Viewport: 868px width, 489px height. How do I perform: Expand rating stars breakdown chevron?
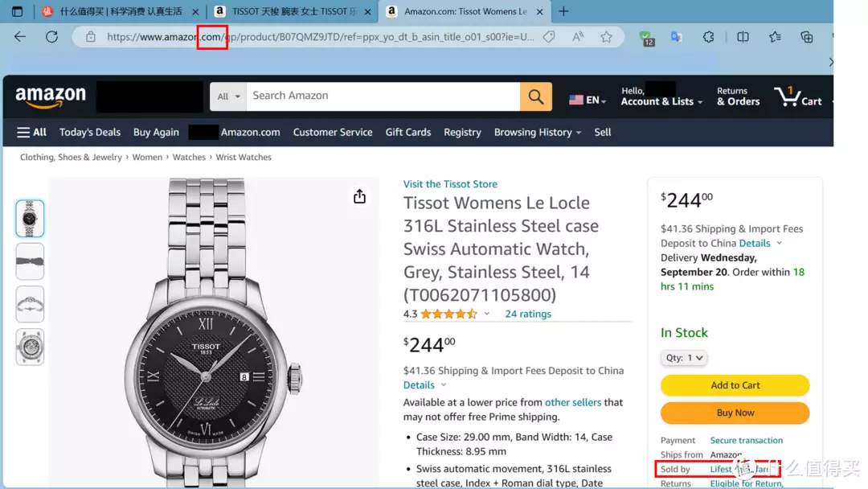tap(486, 314)
